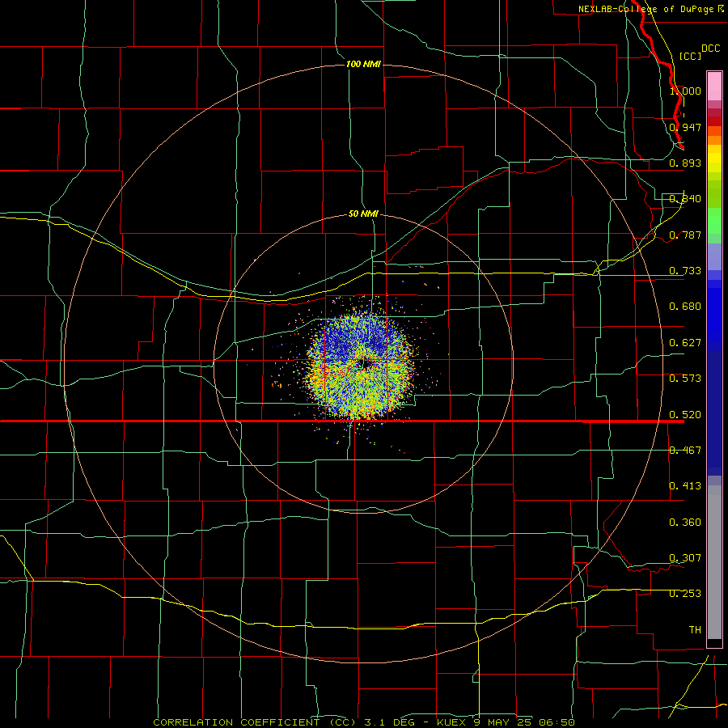Image resolution: width=728 pixels, height=728 pixels.
Task: Click the 0.680 legend value
Action: click(x=685, y=307)
